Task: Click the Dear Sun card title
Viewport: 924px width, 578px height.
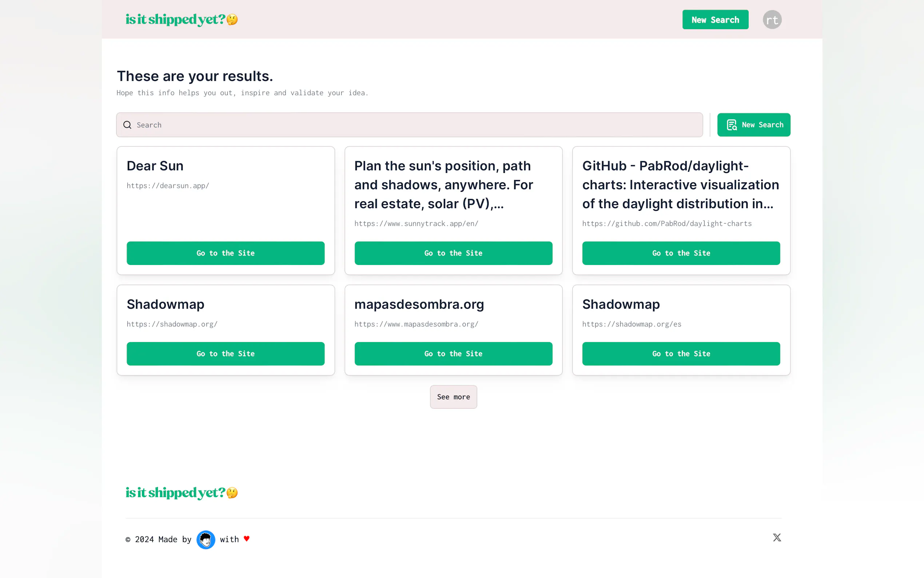Action: [x=155, y=166]
